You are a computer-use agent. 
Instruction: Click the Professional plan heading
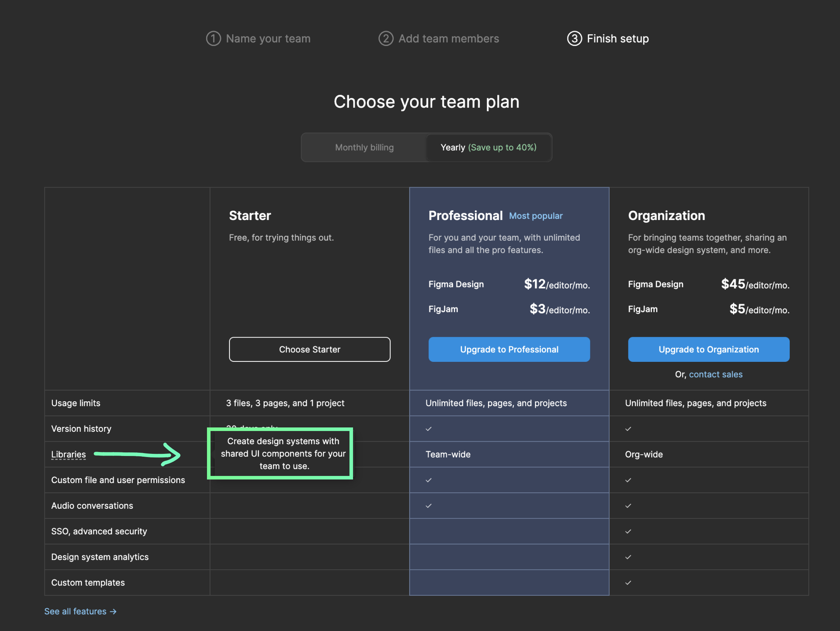[465, 216]
